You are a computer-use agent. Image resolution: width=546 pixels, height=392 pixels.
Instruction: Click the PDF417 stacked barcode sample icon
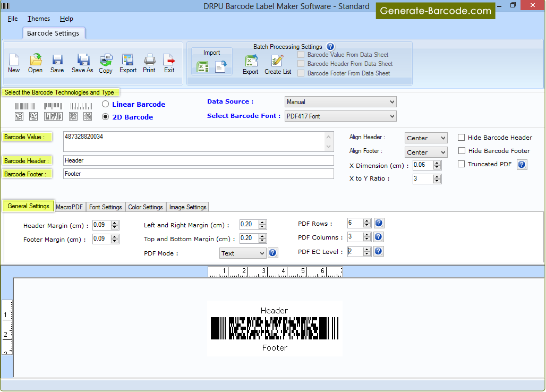53,116
